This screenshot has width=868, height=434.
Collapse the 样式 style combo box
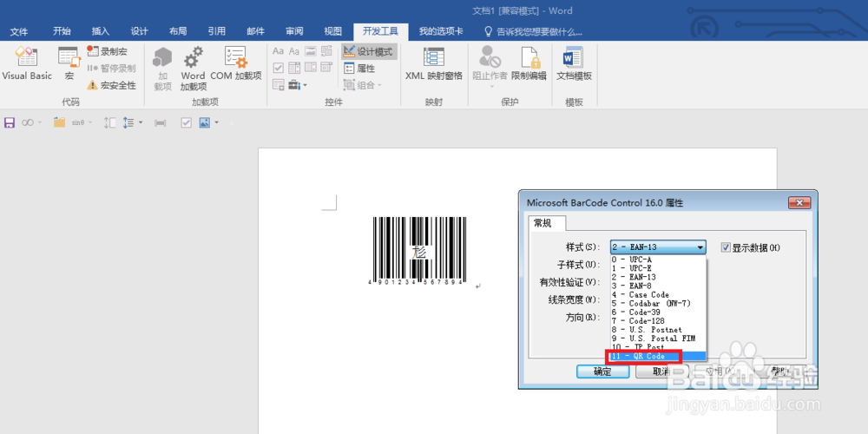[700, 247]
